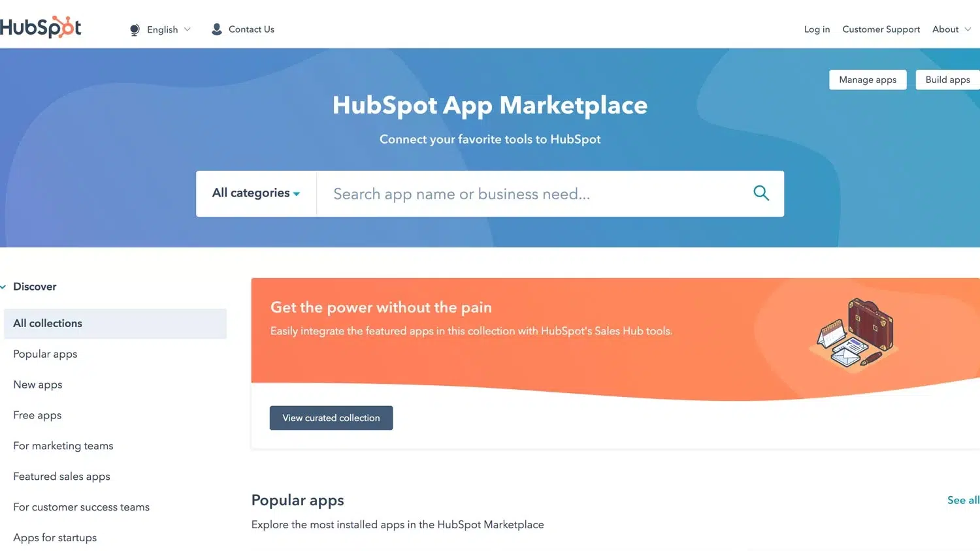Click the person icon beside Contact Us
Screen dimensions: 980x551
tap(216, 29)
